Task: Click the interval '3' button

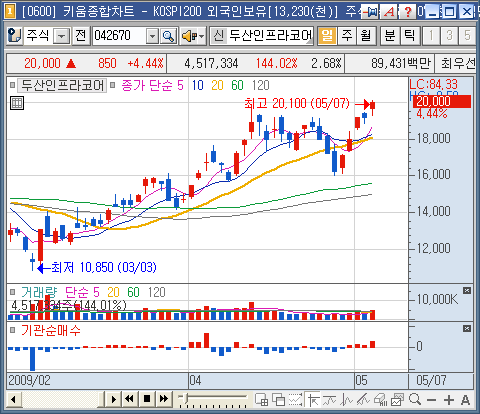Action: (x=449, y=35)
